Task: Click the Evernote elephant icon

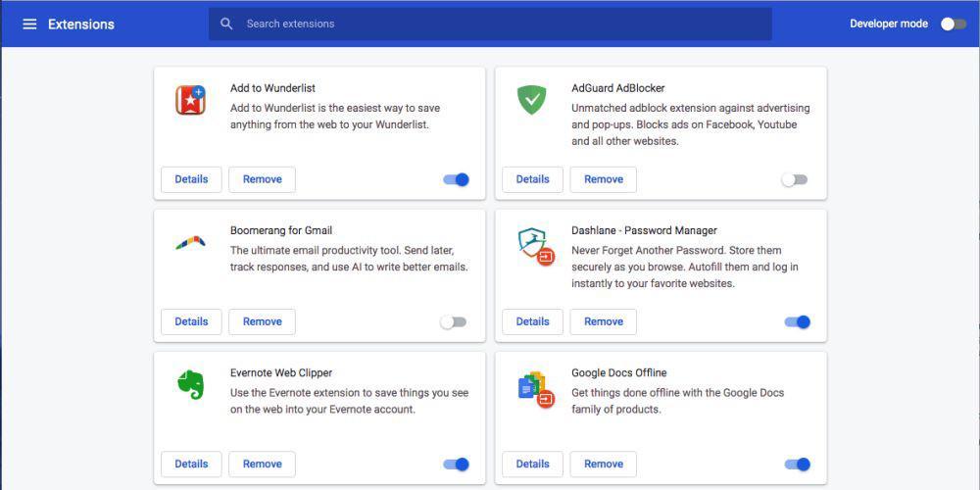Action: (191, 384)
